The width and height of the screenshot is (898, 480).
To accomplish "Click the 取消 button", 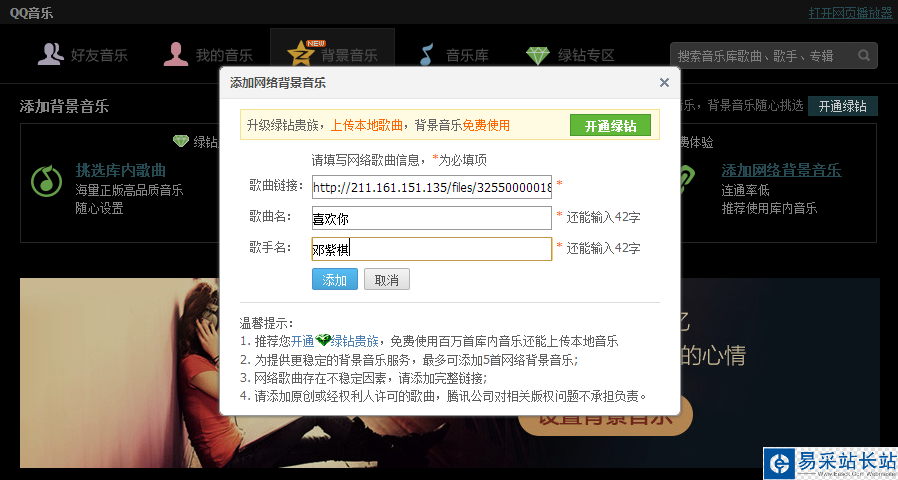I will tap(387, 280).
